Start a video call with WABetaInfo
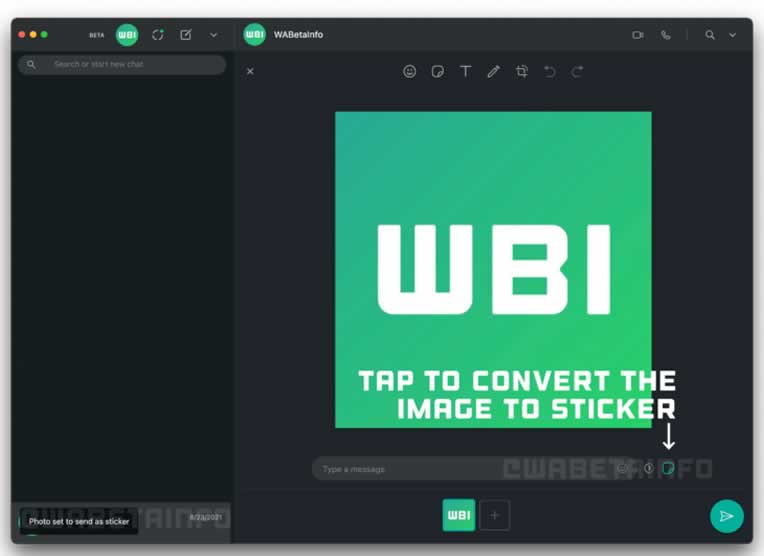Viewport: 764px width, 556px height. pos(637,35)
